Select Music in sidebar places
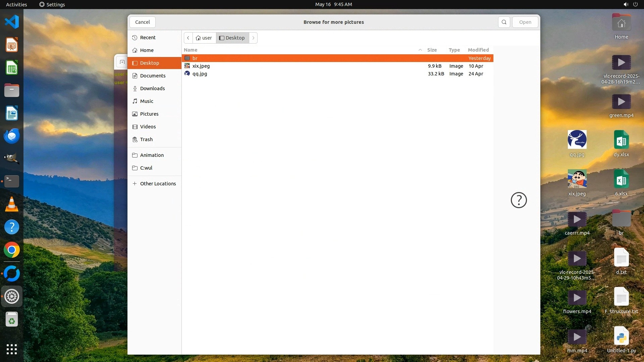The height and width of the screenshot is (362, 644). point(147,101)
